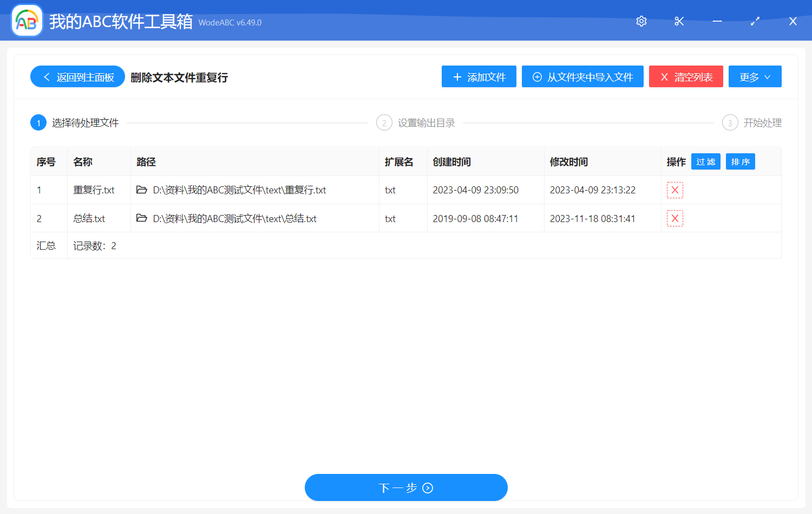812x514 pixels.
Task: Expand the 更多 dropdown menu
Action: pyautogui.click(x=755, y=76)
